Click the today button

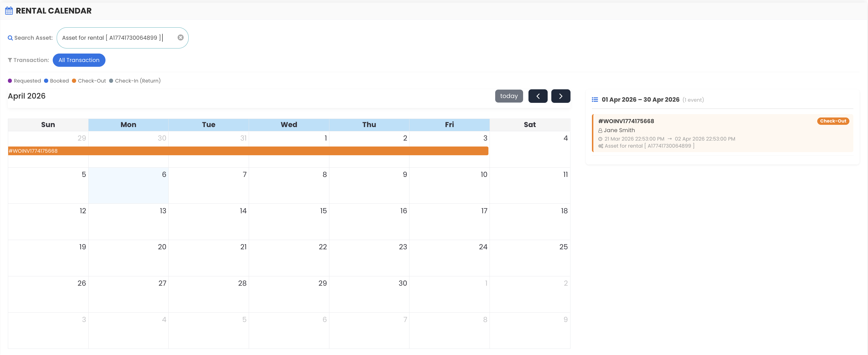click(x=508, y=96)
